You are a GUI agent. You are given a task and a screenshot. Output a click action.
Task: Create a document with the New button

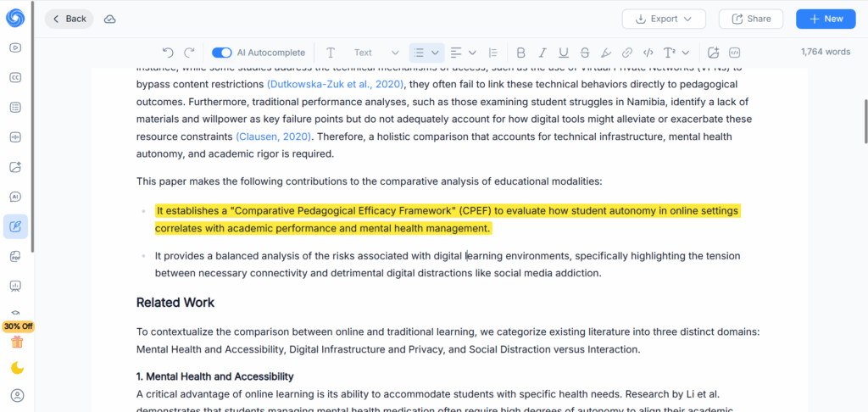826,19
